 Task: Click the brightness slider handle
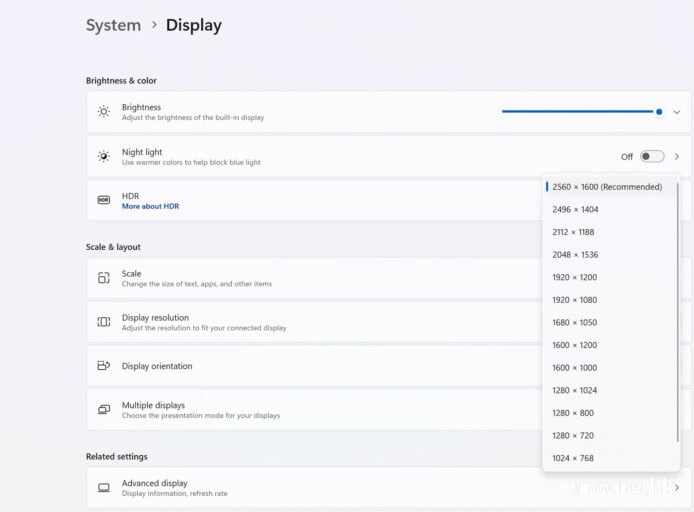coord(659,112)
